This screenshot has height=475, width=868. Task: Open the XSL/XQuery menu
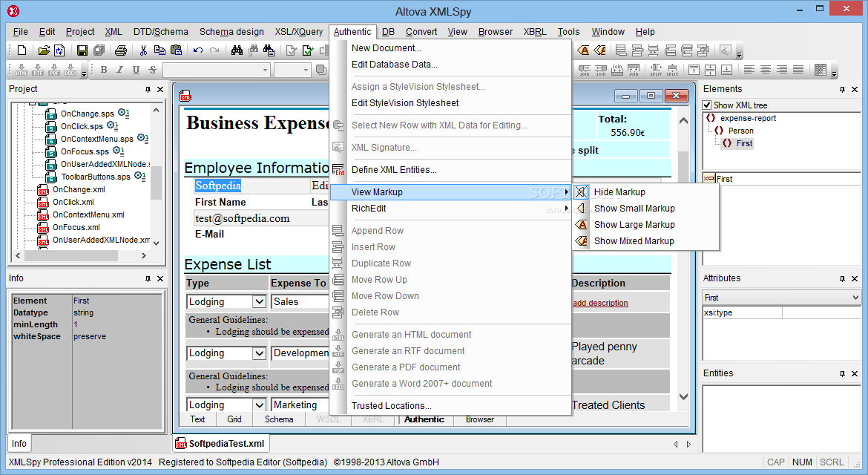pyautogui.click(x=299, y=32)
